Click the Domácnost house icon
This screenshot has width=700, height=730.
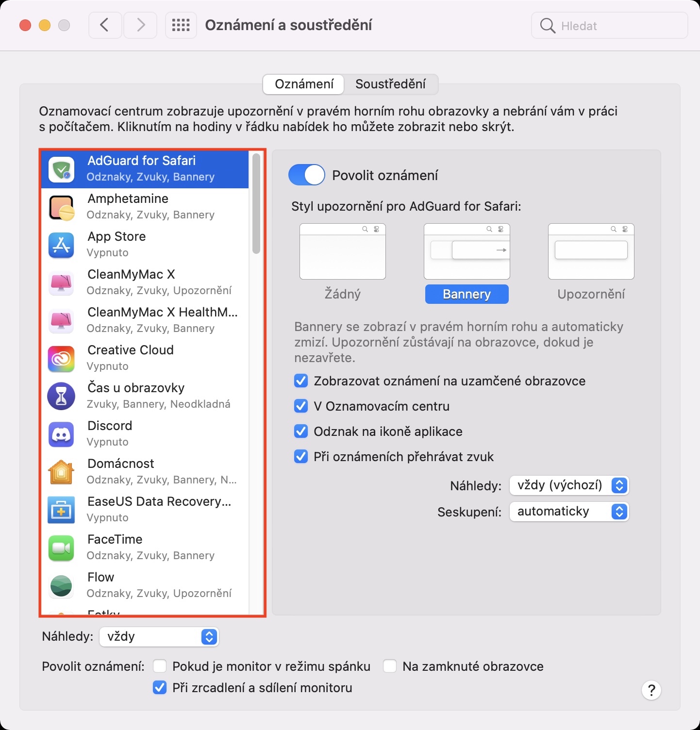pyautogui.click(x=61, y=472)
